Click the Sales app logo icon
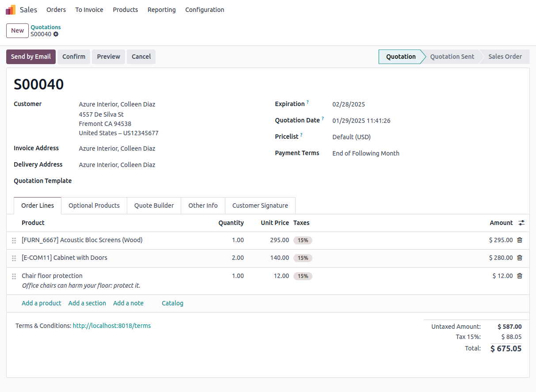 pyautogui.click(x=11, y=10)
